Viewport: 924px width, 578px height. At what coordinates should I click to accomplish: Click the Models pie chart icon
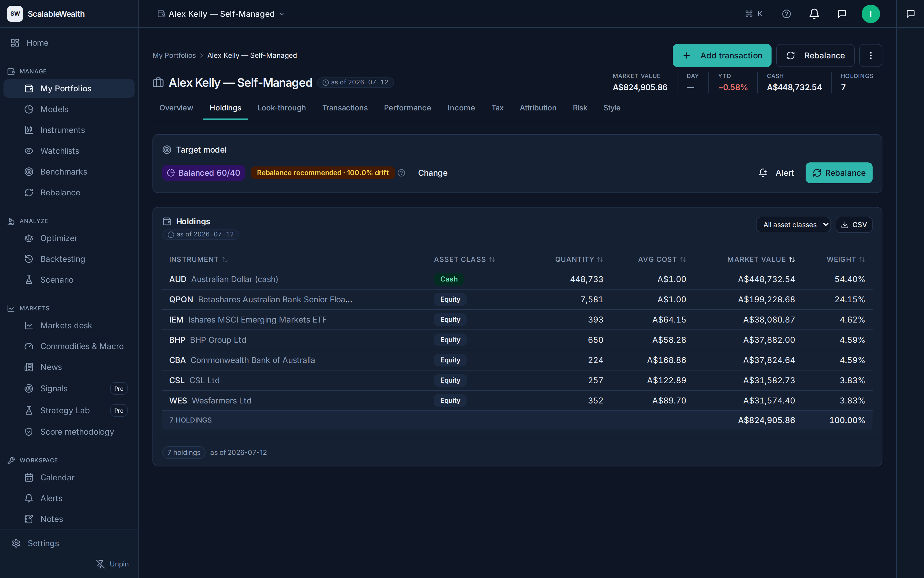[29, 109]
